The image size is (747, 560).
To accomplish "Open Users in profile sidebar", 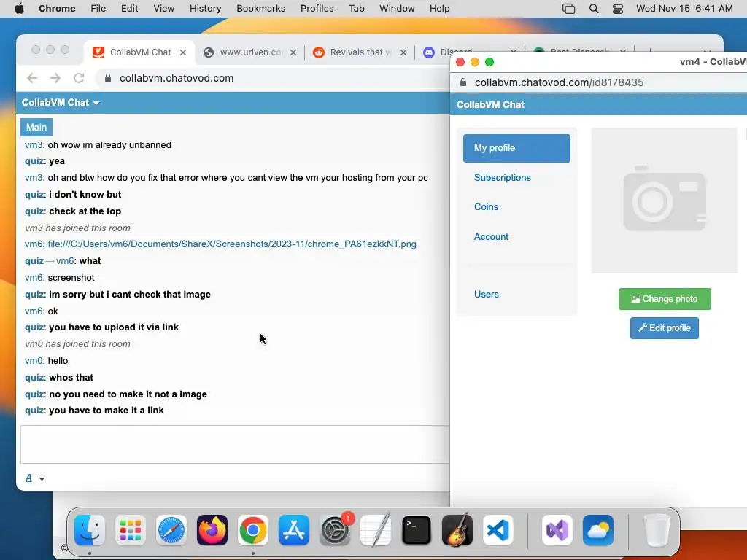I will 486,295.
